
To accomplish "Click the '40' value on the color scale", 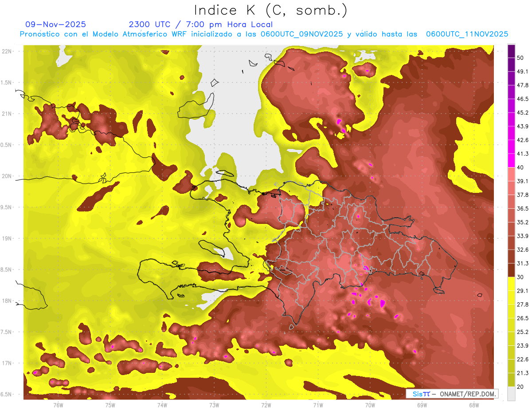I will click(520, 167).
